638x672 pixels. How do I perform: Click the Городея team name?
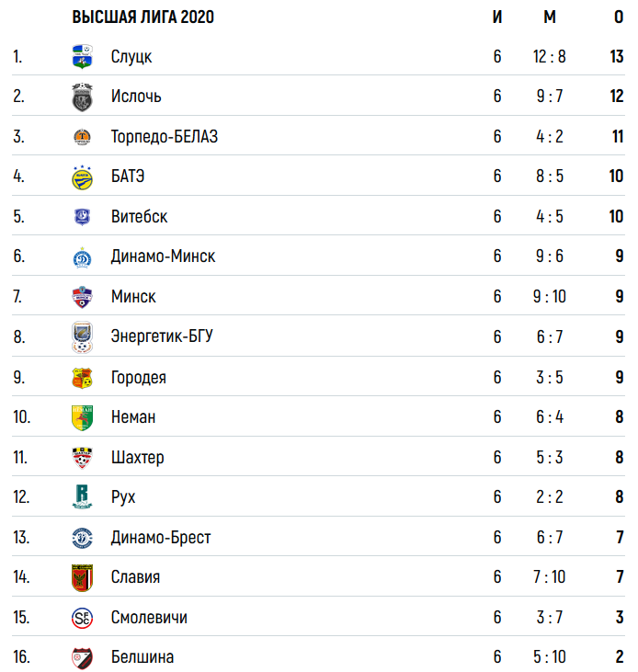[x=139, y=378]
